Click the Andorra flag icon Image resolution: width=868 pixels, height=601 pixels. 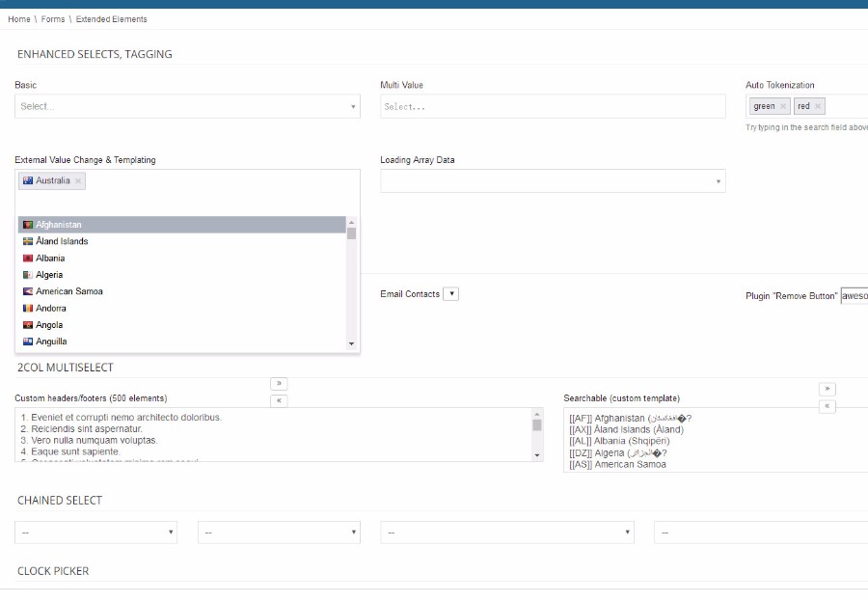click(28, 308)
